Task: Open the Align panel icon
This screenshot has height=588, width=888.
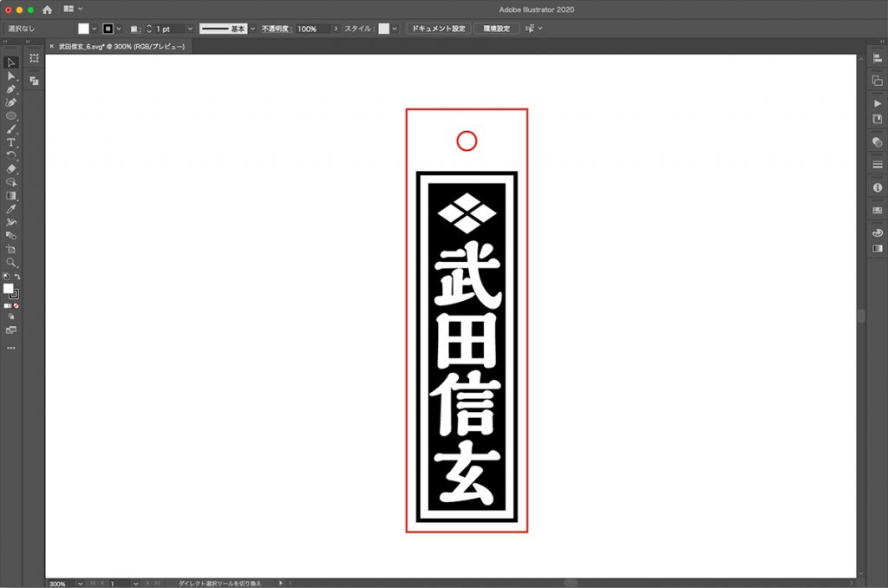Action: [878, 58]
